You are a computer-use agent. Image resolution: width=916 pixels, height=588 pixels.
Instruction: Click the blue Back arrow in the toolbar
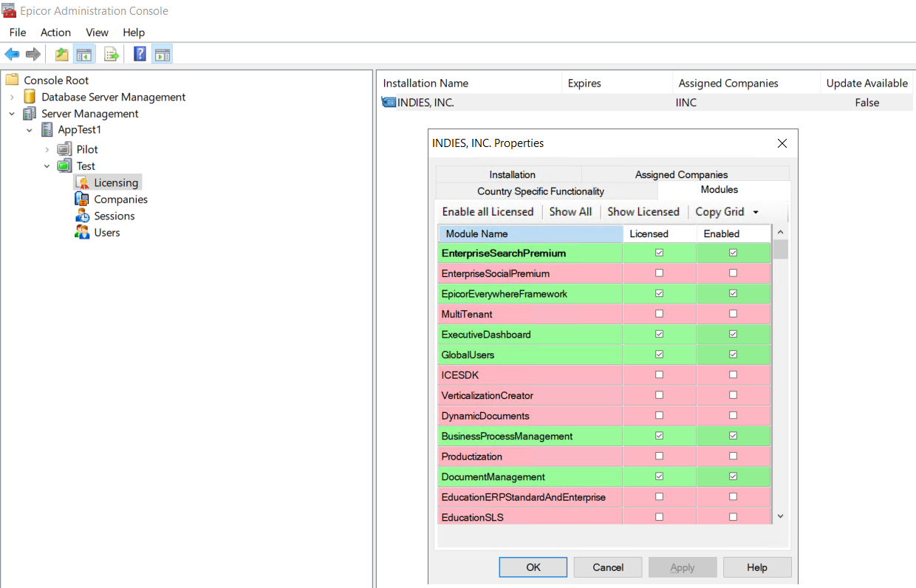13,55
